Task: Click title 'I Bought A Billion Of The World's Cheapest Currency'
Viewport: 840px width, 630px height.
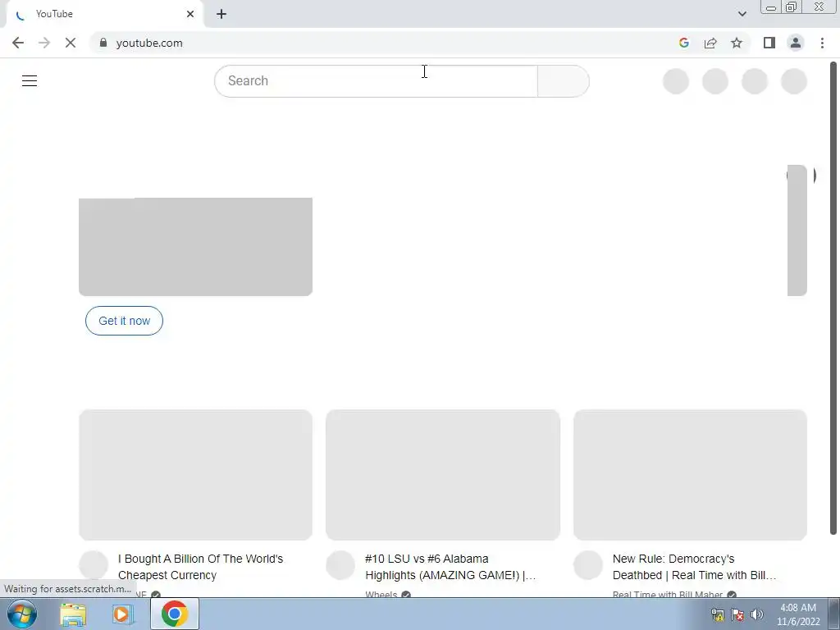Action: coord(200,567)
